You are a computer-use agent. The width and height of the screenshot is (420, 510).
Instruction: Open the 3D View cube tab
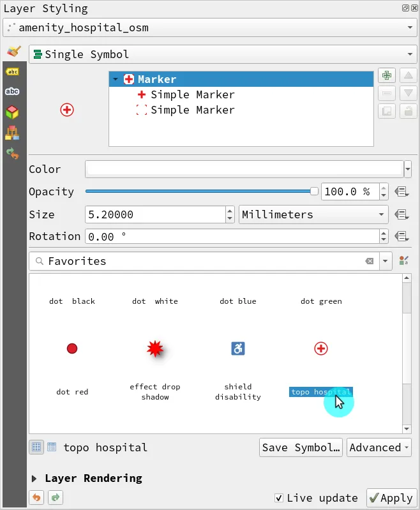point(12,113)
